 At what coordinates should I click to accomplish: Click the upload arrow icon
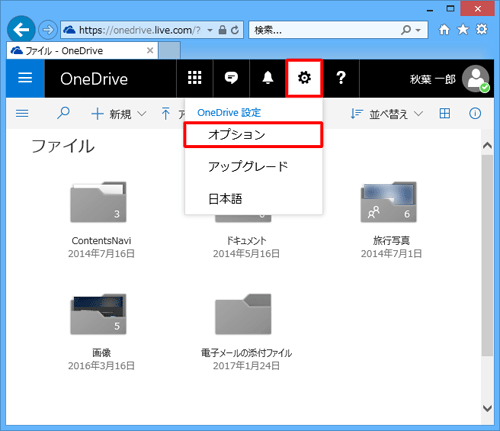(165, 113)
